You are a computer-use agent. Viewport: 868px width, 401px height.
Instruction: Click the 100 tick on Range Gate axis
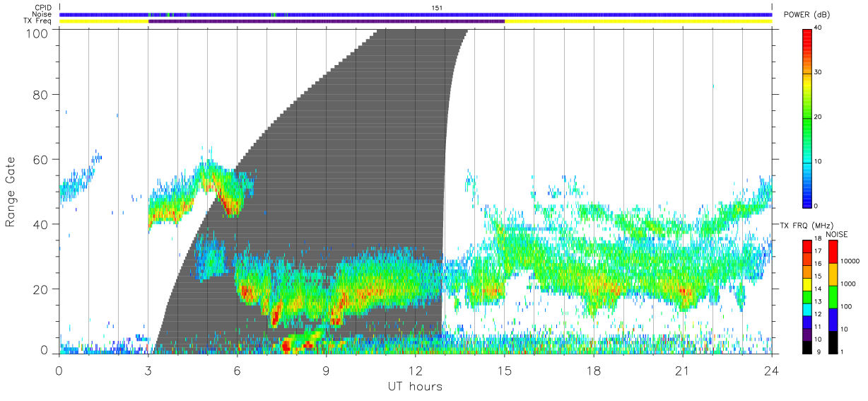(x=39, y=33)
